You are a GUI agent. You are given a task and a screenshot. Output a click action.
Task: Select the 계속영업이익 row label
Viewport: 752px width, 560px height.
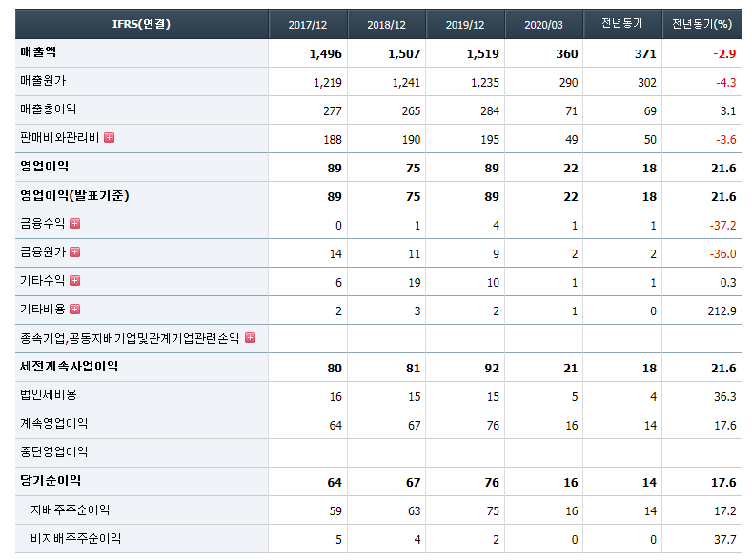point(53,424)
